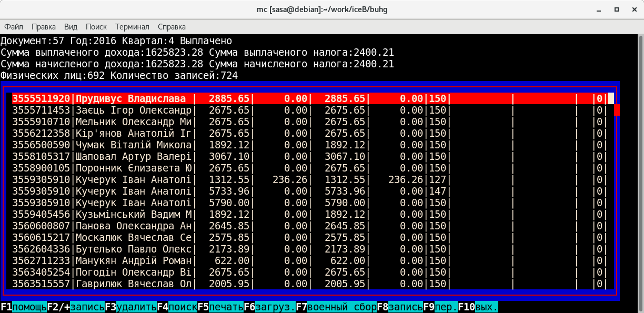
Task: Click the F6 загруз. load button
Action: [x=270, y=307]
